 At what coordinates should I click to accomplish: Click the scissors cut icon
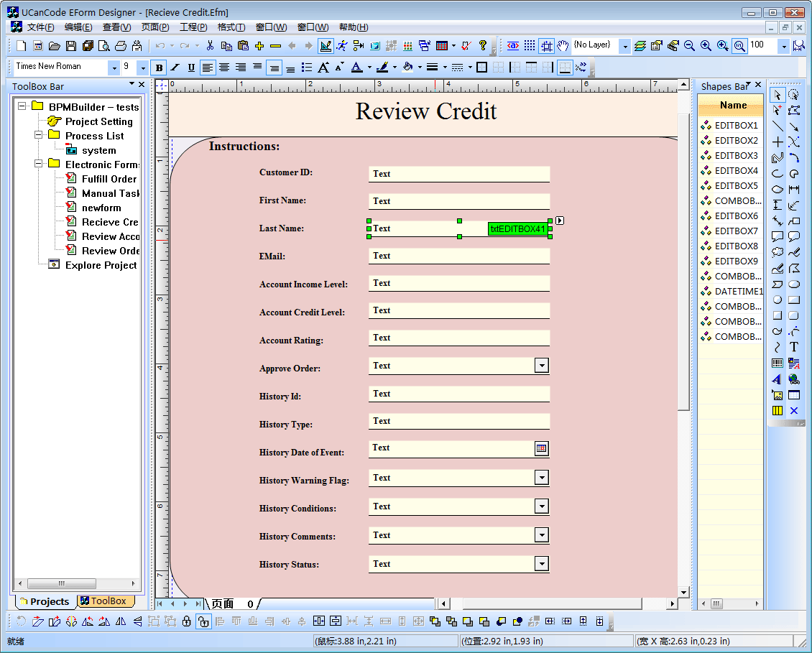tap(210, 46)
